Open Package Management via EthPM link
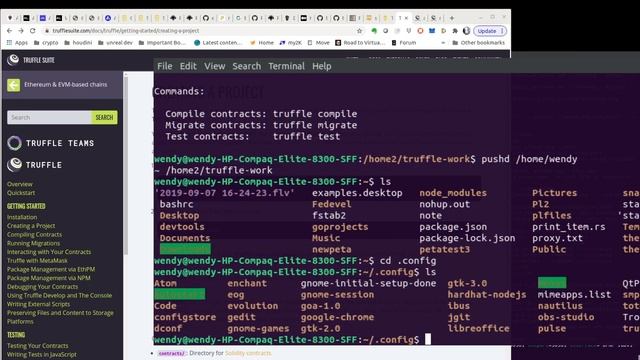 coord(51,269)
